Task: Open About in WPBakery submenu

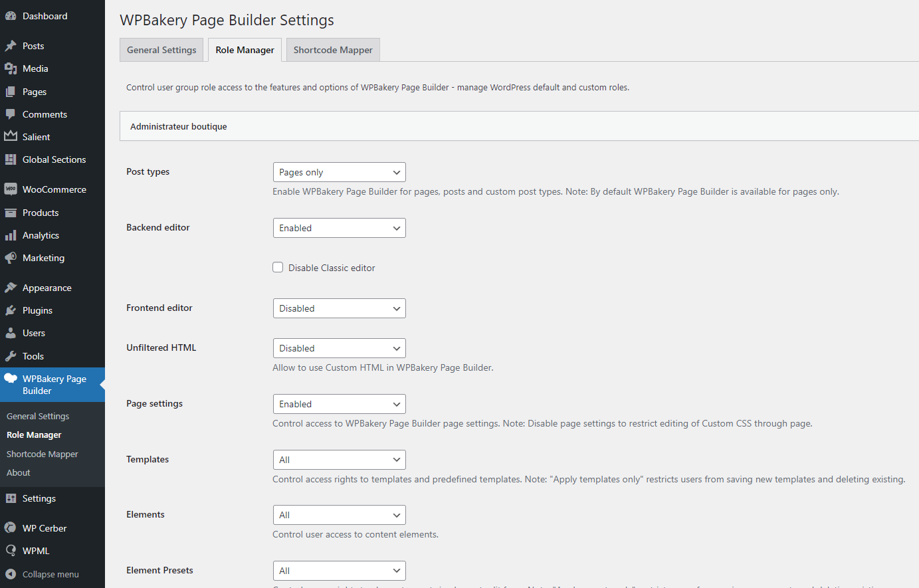Action: (19, 472)
